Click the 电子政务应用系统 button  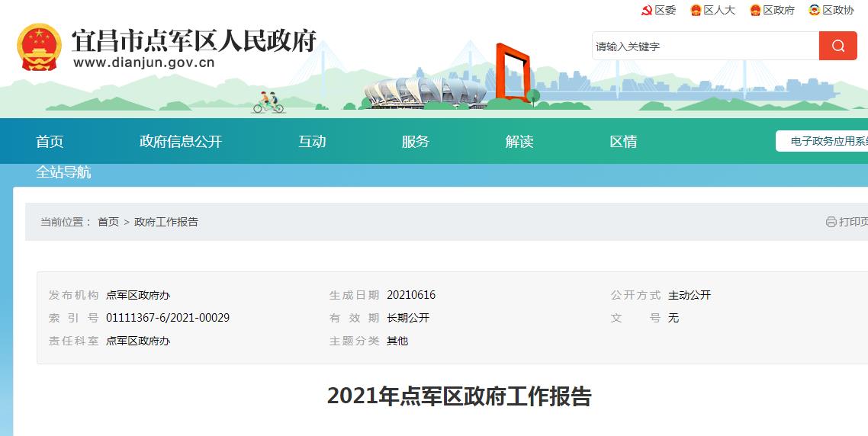pos(822,141)
